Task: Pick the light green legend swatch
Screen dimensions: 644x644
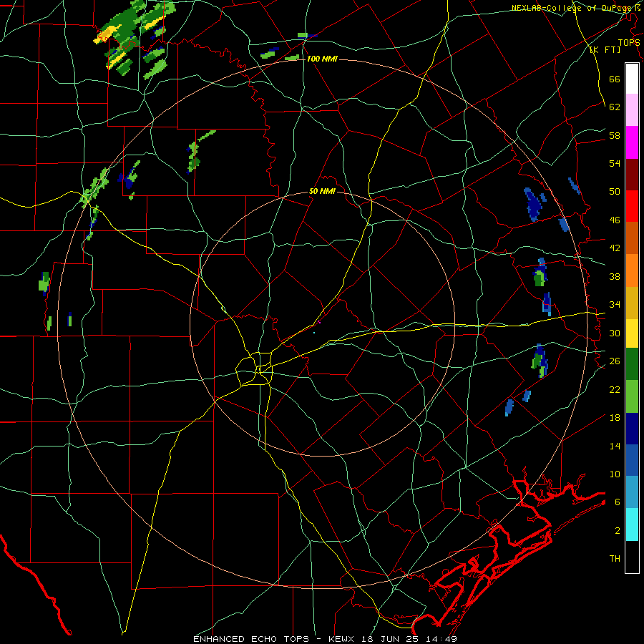Action: click(632, 396)
